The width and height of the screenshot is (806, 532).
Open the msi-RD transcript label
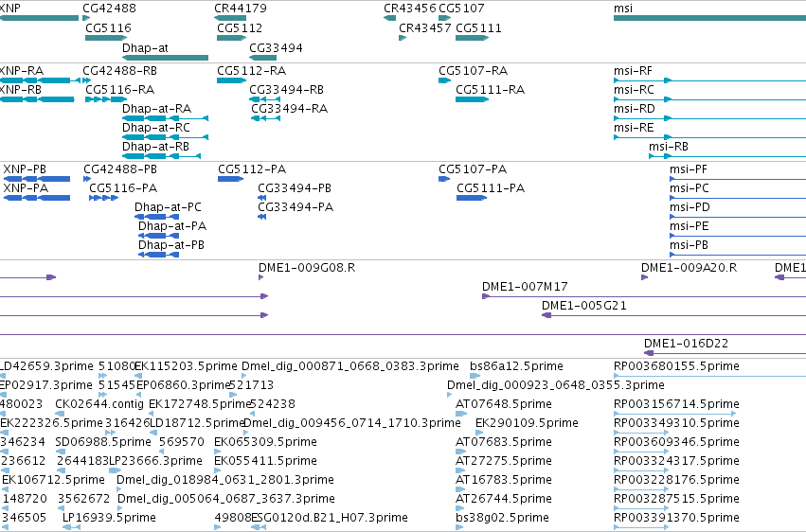pos(635,108)
